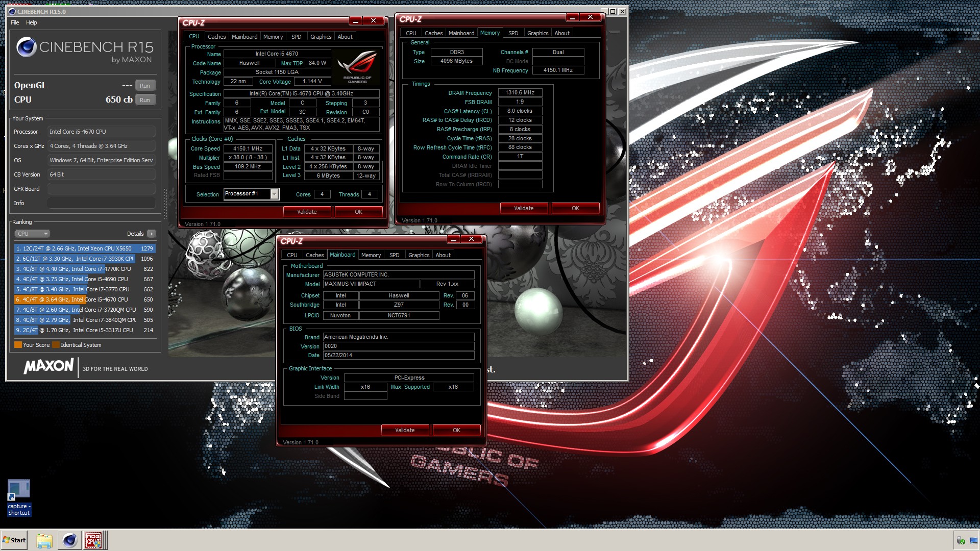This screenshot has width=980, height=551.
Task: Open Windows Explorer from the taskbar
Action: 44,540
